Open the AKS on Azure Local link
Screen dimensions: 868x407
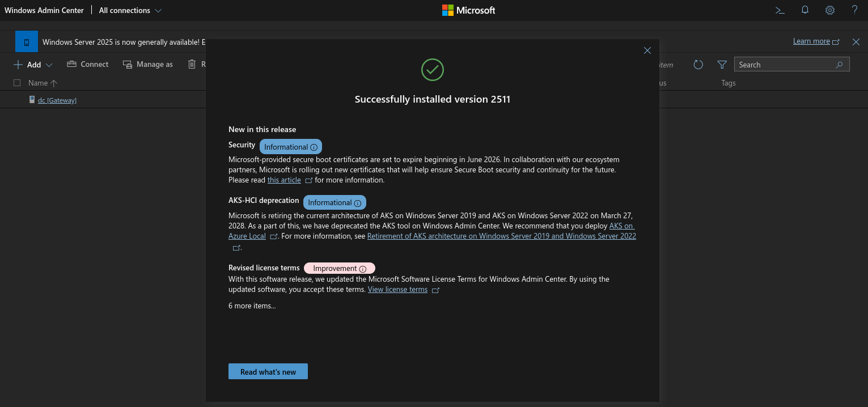(247, 236)
